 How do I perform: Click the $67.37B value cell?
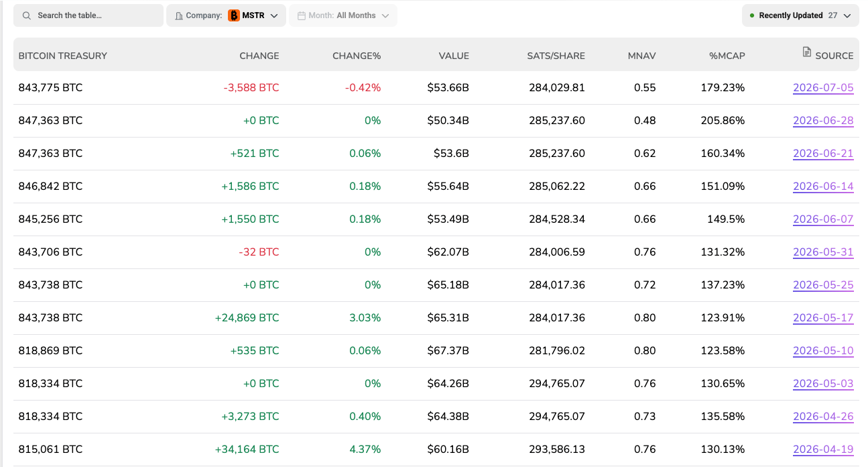pyautogui.click(x=448, y=351)
